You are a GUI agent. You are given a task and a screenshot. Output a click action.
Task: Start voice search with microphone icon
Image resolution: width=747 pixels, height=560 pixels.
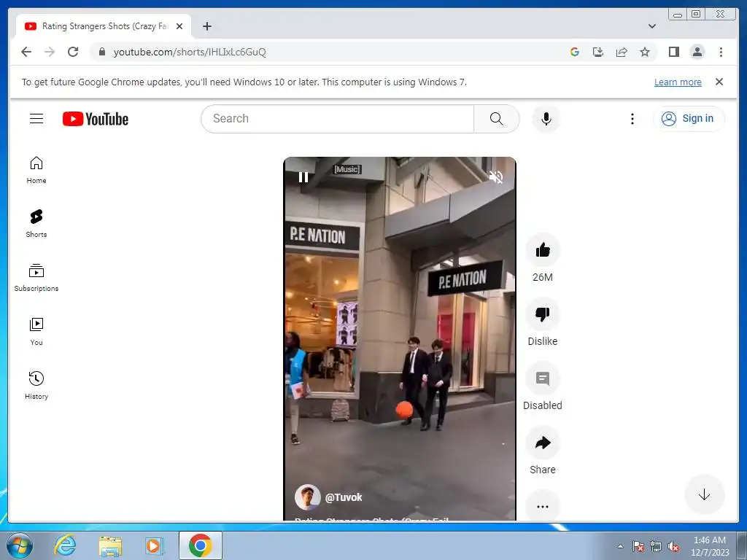(x=546, y=119)
